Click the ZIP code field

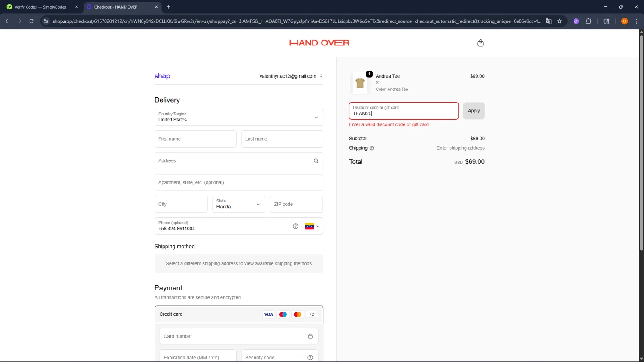pyautogui.click(x=296, y=204)
